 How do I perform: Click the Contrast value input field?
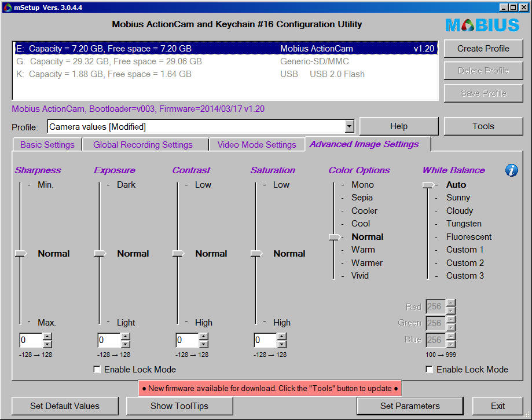click(x=188, y=340)
